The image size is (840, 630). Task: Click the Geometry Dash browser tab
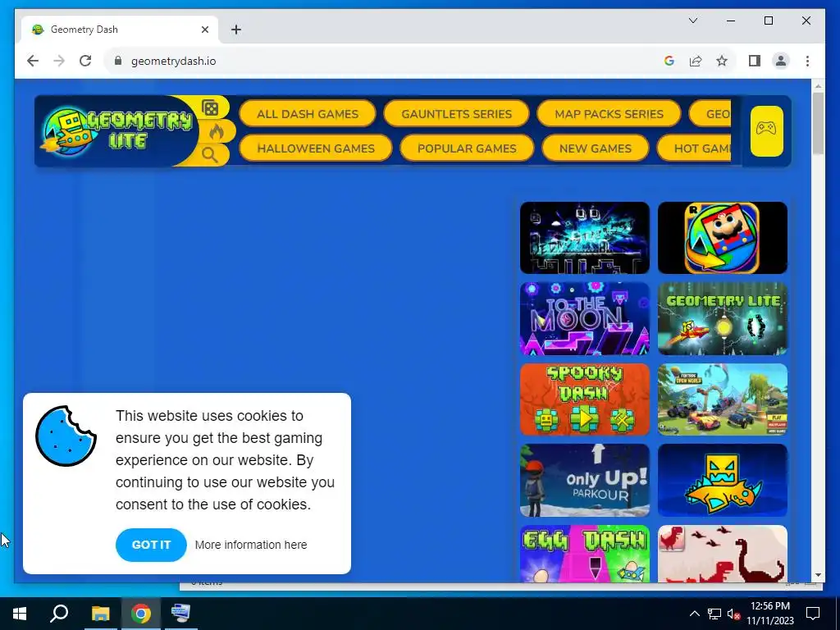pos(120,30)
